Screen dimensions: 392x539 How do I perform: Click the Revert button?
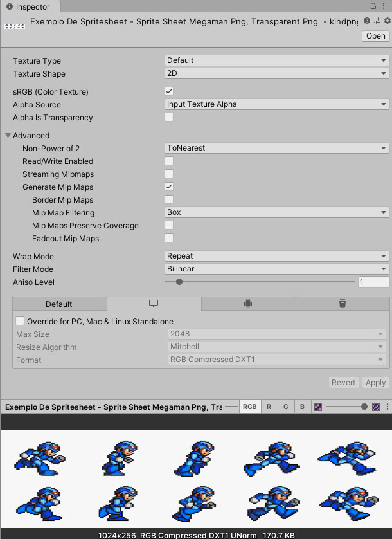[343, 383]
